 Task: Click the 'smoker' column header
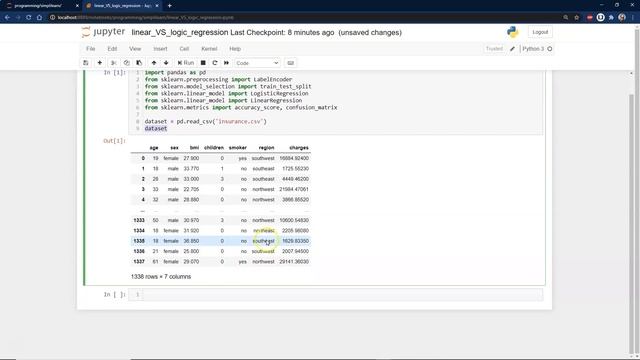point(238,148)
